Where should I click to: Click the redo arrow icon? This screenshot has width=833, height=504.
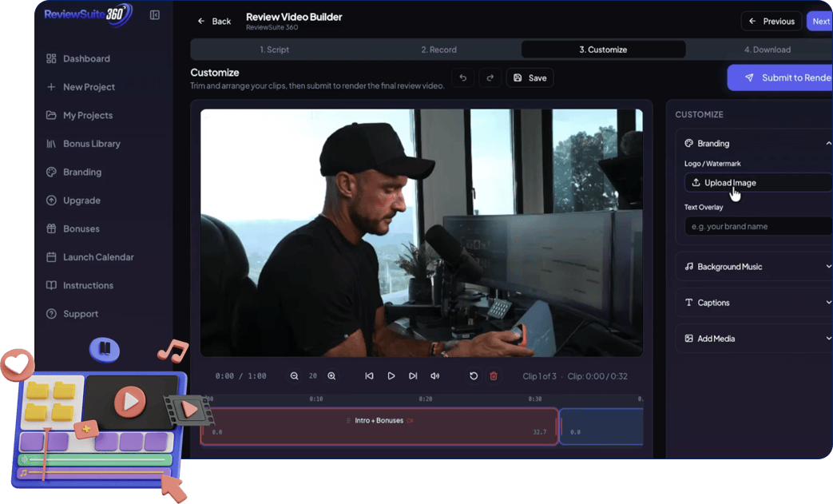pyautogui.click(x=490, y=77)
